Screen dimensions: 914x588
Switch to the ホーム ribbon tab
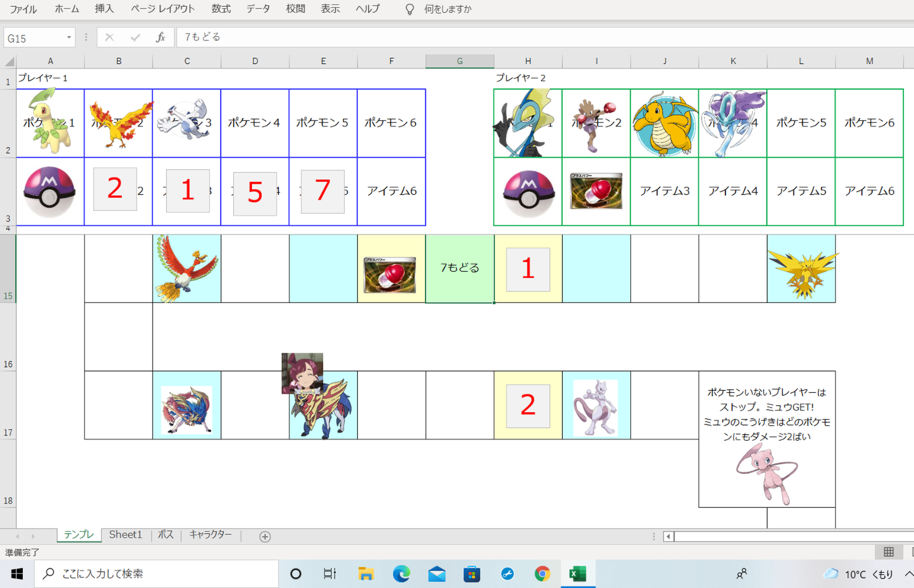coord(66,9)
